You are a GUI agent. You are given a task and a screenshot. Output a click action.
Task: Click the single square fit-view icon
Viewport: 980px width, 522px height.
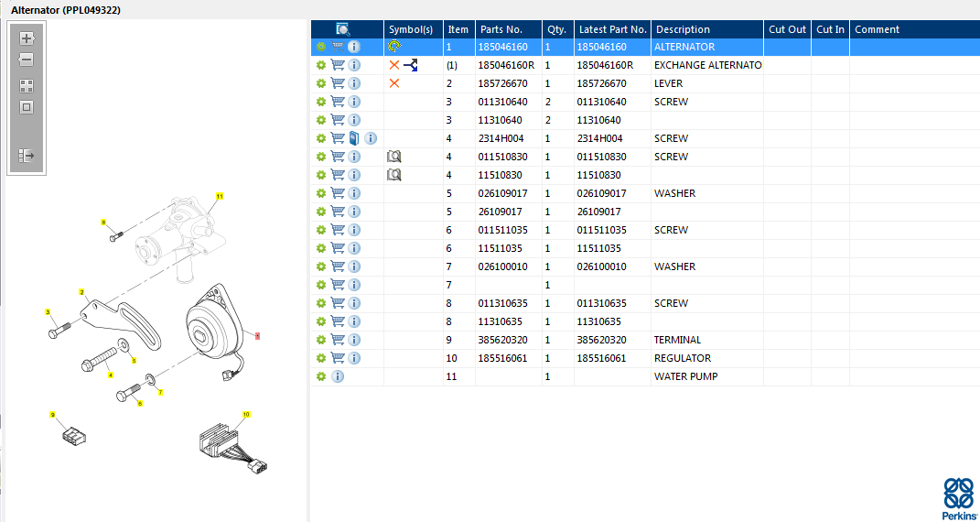click(27, 107)
